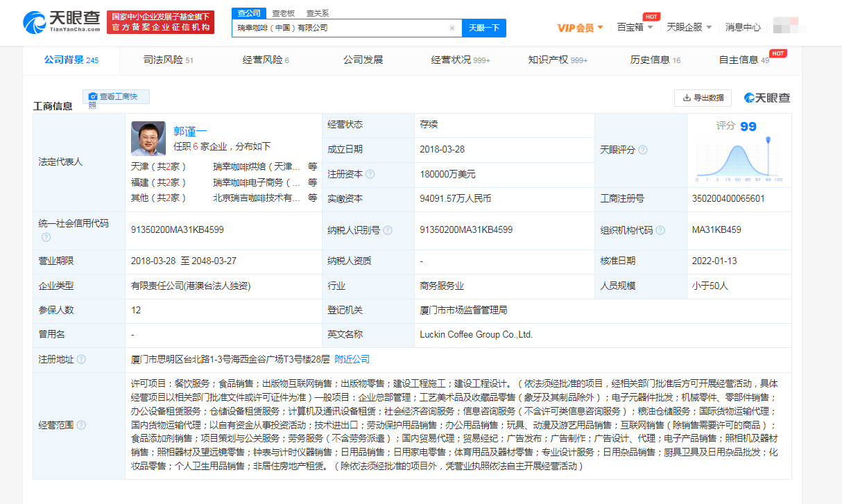Open the user avatar at top right
Viewport: 842px width, 504px height.
[x=785, y=27]
